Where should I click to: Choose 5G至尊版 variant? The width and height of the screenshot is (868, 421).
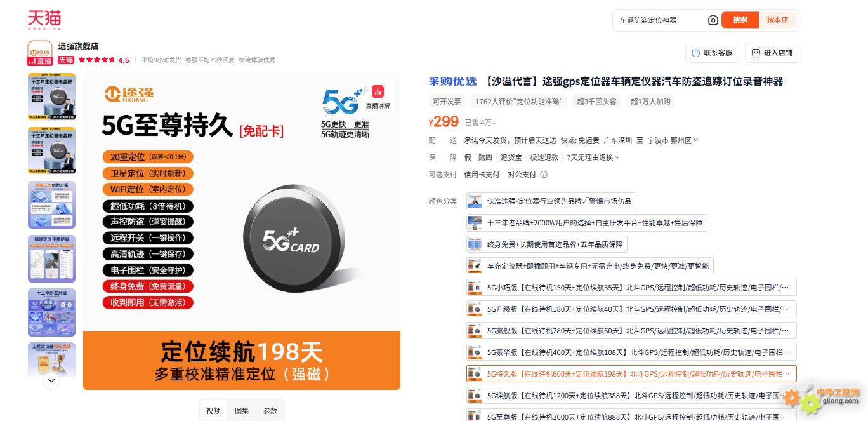point(631,416)
